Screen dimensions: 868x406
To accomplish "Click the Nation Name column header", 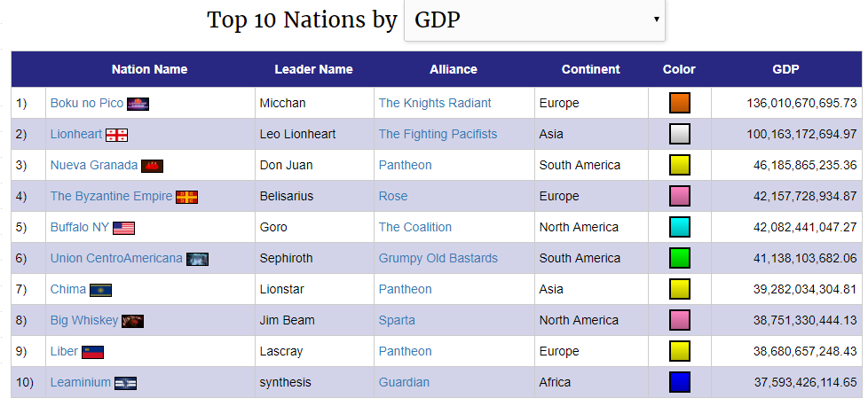I will pyautogui.click(x=149, y=69).
